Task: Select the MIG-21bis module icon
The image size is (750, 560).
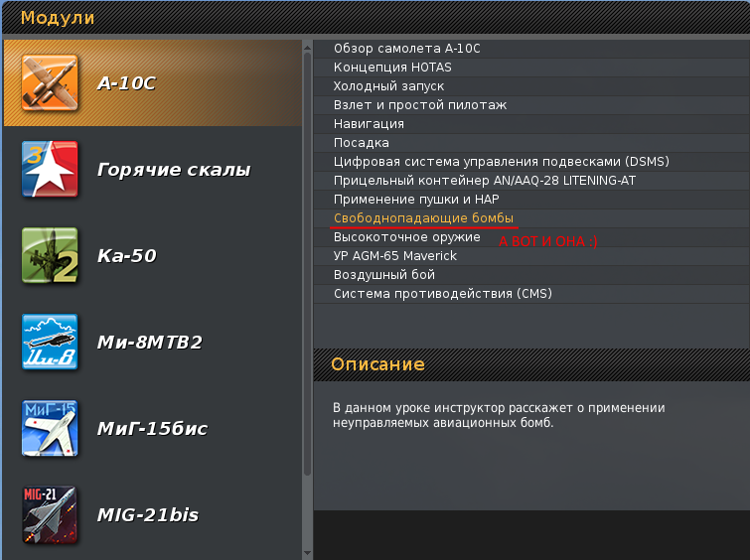Action: tap(50, 514)
